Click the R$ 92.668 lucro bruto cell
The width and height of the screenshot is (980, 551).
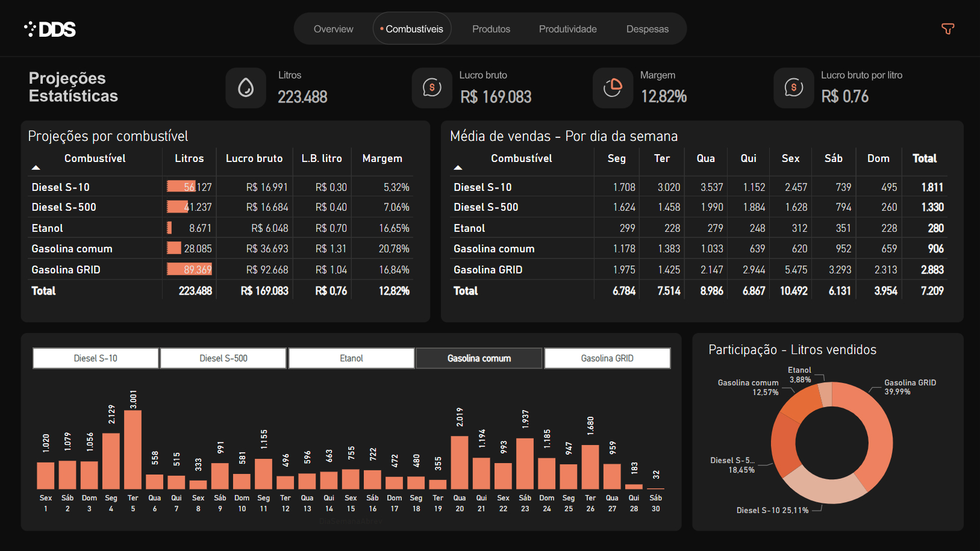(x=267, y=270)
